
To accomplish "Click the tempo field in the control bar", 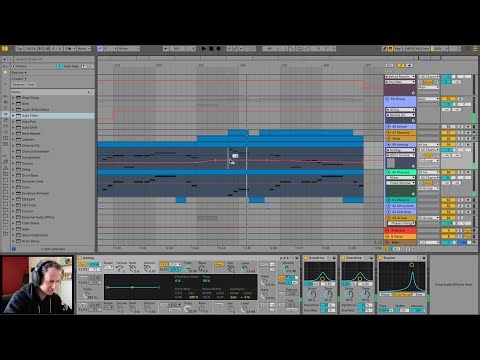I will coord(31,49).
